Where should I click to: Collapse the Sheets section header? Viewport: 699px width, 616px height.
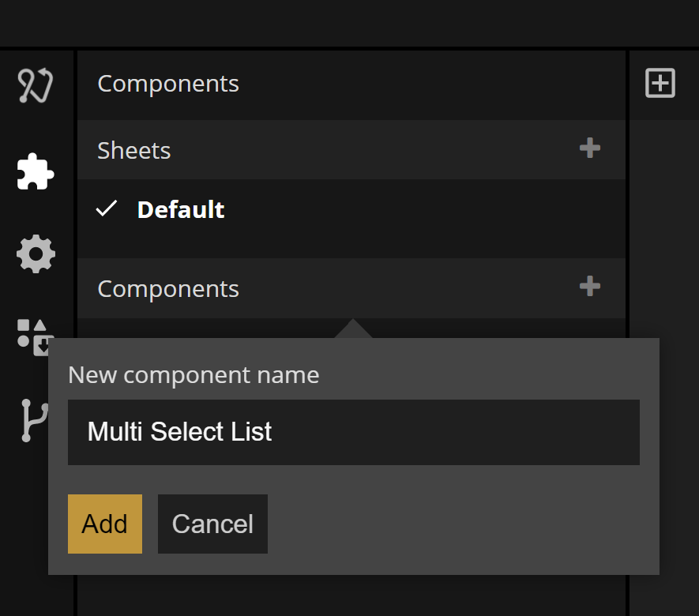click(134, 150)
